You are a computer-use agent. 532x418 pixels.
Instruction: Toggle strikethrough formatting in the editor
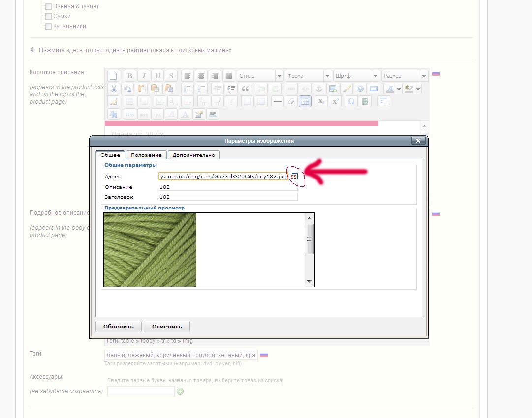(x=171, y=76)
